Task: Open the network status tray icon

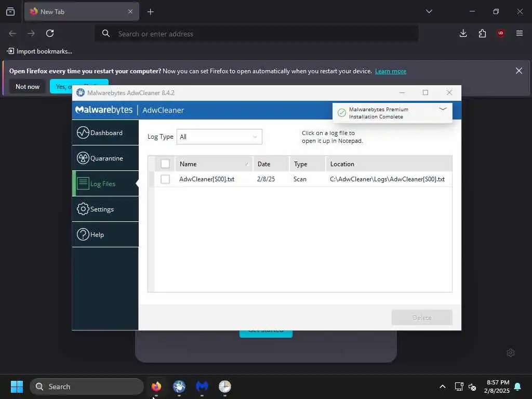Action: tap(459, 387)
